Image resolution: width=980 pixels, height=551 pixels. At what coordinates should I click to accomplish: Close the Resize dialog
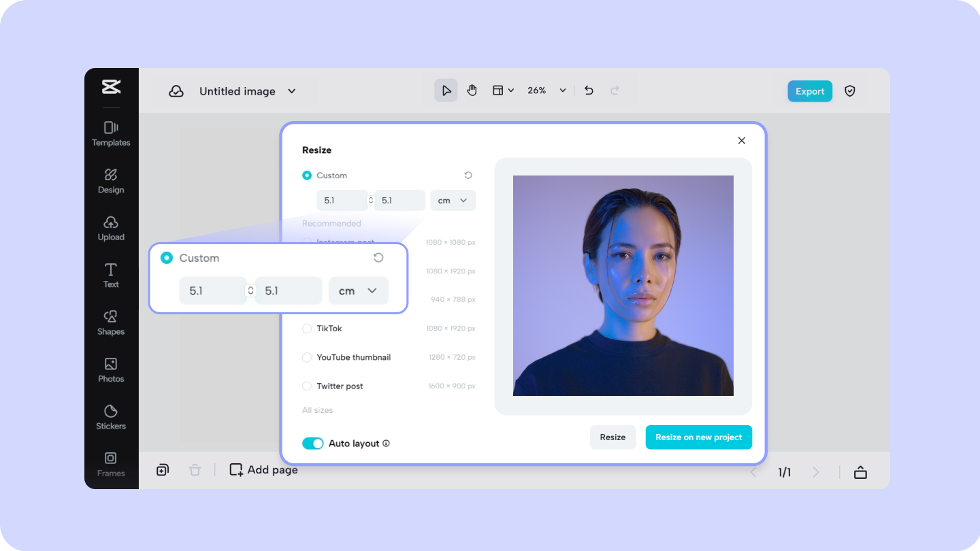742,141
